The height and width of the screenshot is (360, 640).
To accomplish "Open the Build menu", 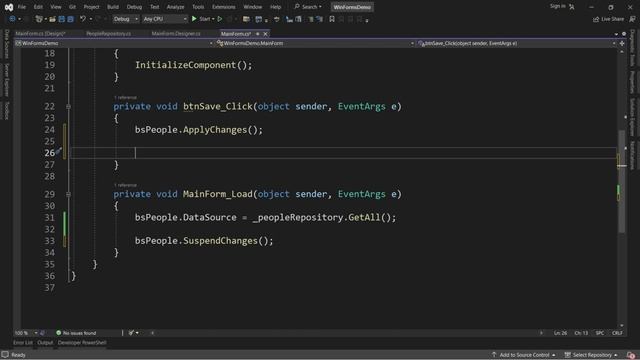I will pos(113,7).
